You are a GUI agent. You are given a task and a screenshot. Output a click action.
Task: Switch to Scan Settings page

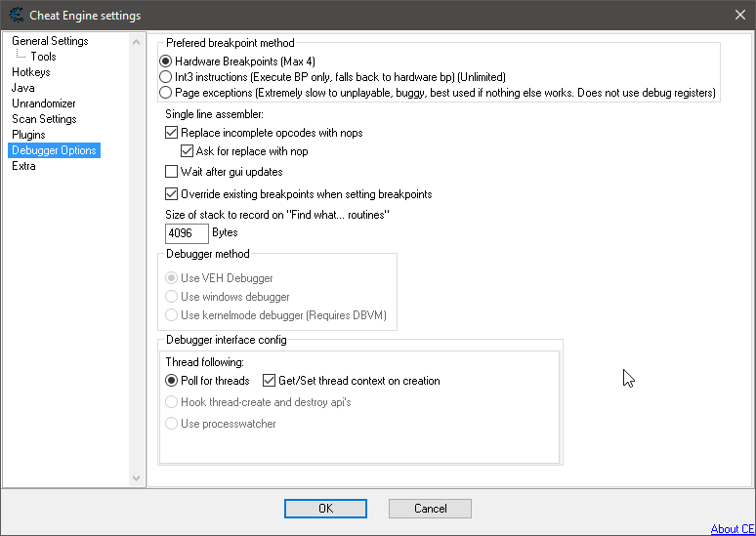(x=44, y=119)
